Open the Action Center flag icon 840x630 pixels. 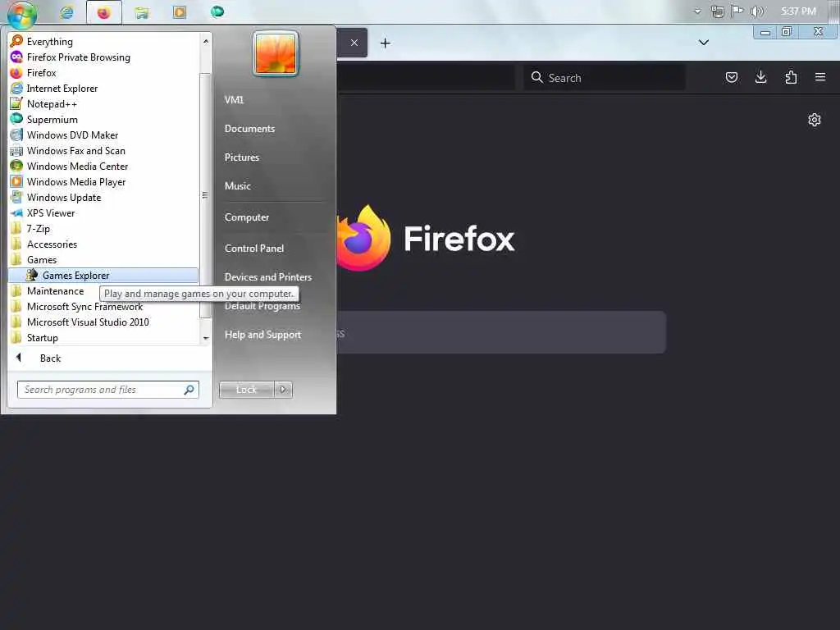pyautogui.click(x=737, y=11)
